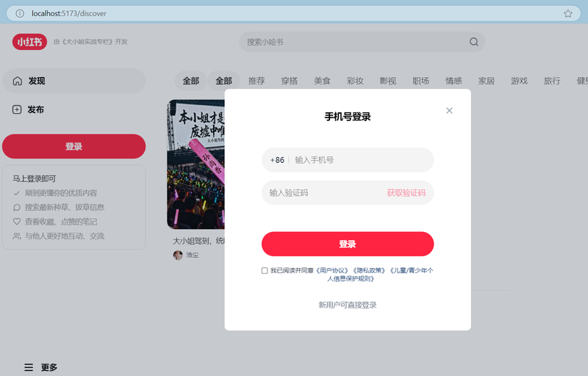The width and height of the screenshot is (588, 376).
Task: Click the checkmark icon beside 刷到更懂你的优质内容
Action: (16, 193)
